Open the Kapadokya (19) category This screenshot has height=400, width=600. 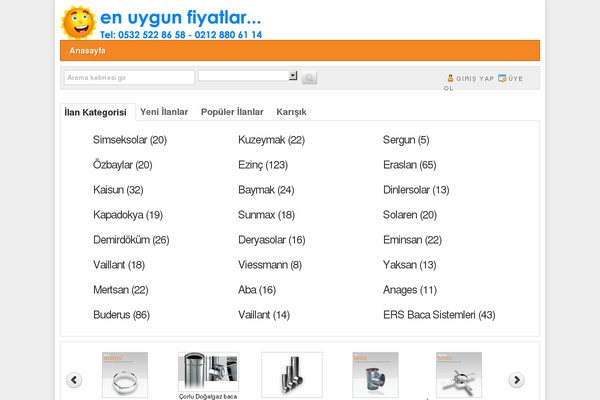[x=128, y=215]
